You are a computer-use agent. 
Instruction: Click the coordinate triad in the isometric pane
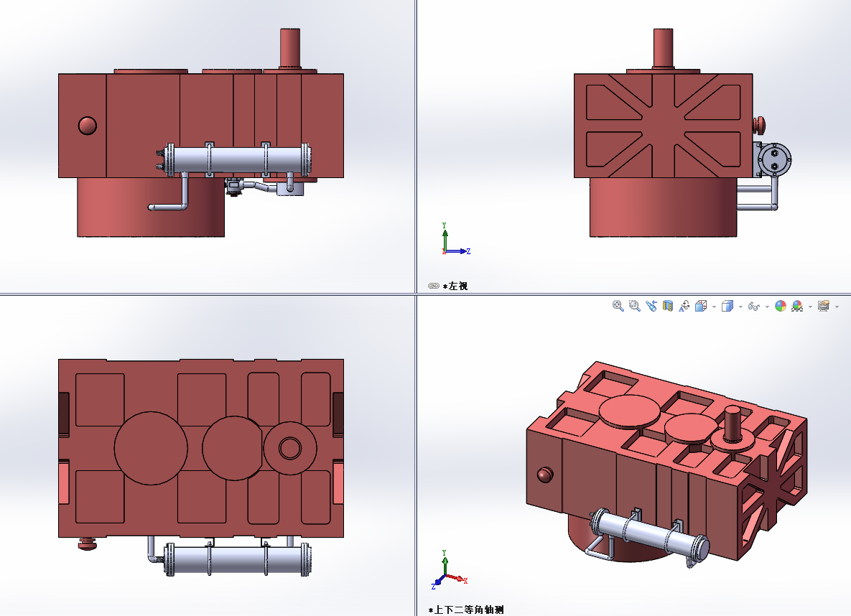pos(449,571)
